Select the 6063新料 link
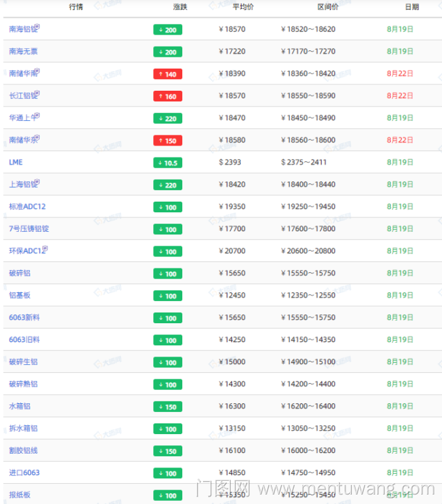442x504 pixels. point(25,318)
